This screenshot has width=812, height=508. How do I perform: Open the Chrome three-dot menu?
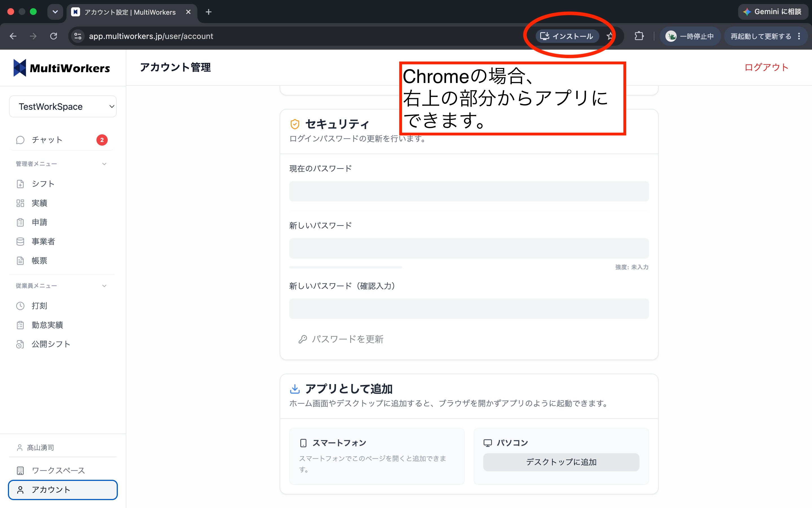[799, 36]
